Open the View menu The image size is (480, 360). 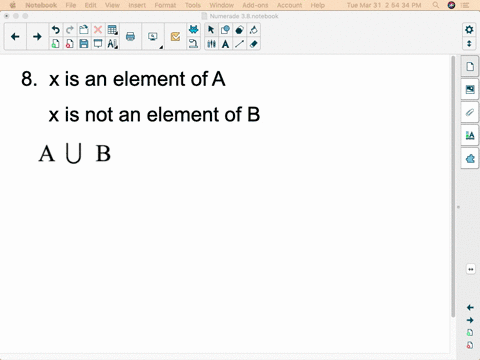(112, 5)
